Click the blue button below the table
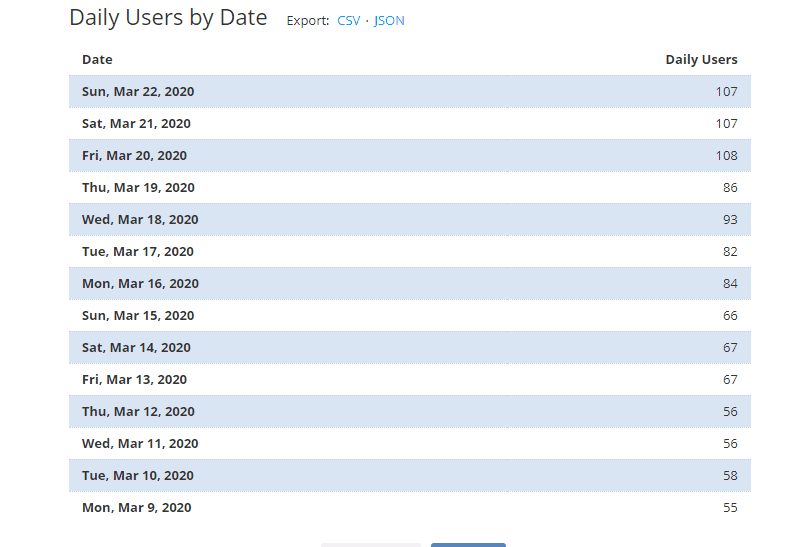 [x=468, y=544]
